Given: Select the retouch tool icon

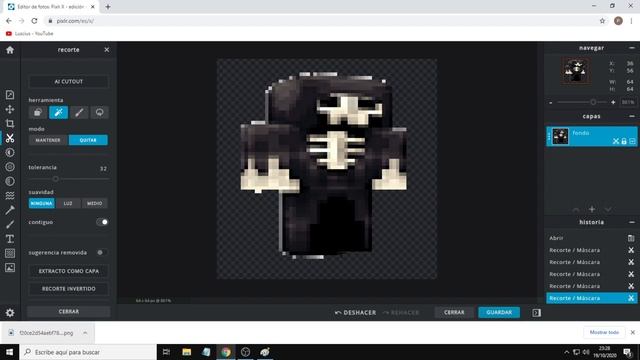Looking at the screenshot, I should click(x=10, y=210).
